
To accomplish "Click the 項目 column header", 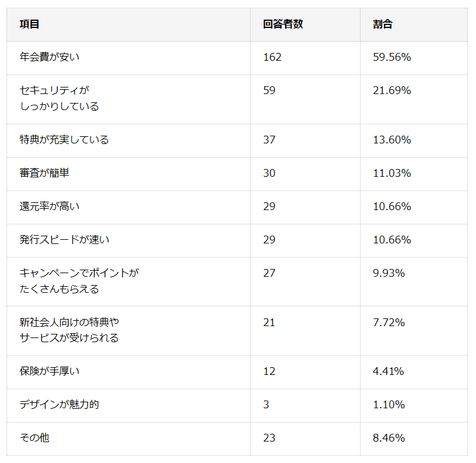I will click(30, 24).
